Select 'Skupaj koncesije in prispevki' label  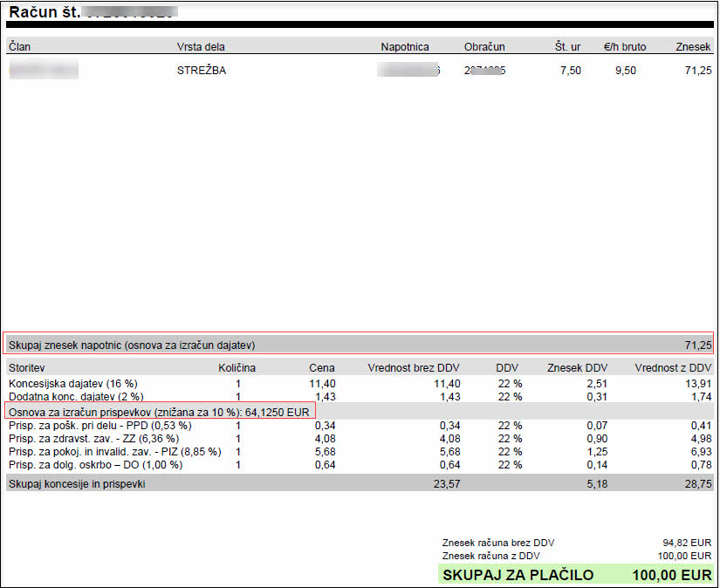pos(77,484)
